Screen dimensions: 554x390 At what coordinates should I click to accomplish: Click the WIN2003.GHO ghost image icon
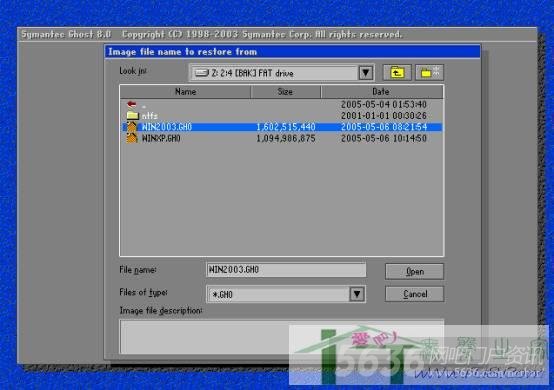(132, 127)
